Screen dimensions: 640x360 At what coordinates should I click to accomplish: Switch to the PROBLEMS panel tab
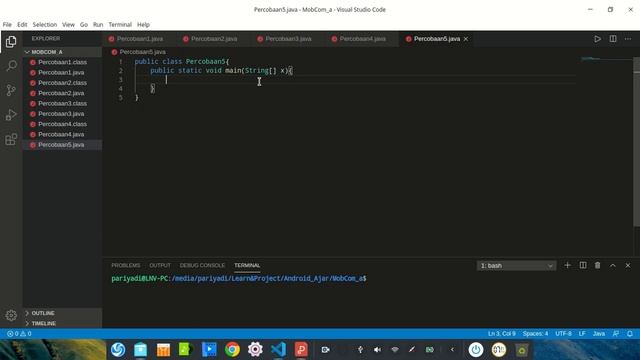pyautogui.click(x=126, y=265)
